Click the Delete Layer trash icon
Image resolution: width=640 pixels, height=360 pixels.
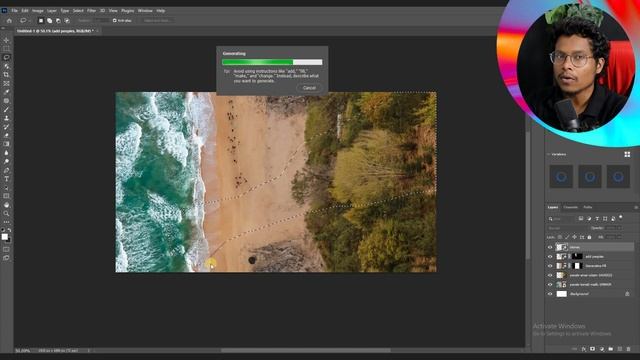click(629, 349)
